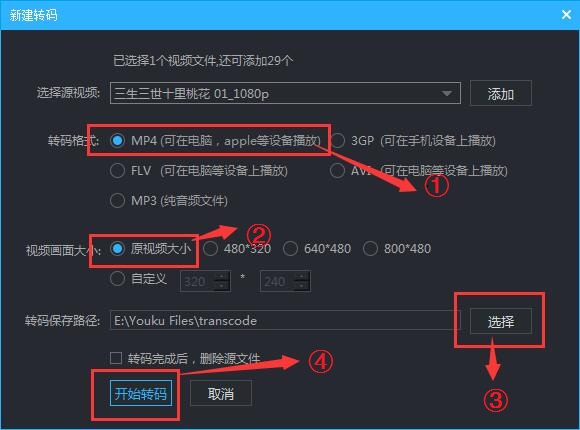This screenshot has height=430, width=580.
Task: Click the 添加 button to add videos
Action: pos(501,93)
